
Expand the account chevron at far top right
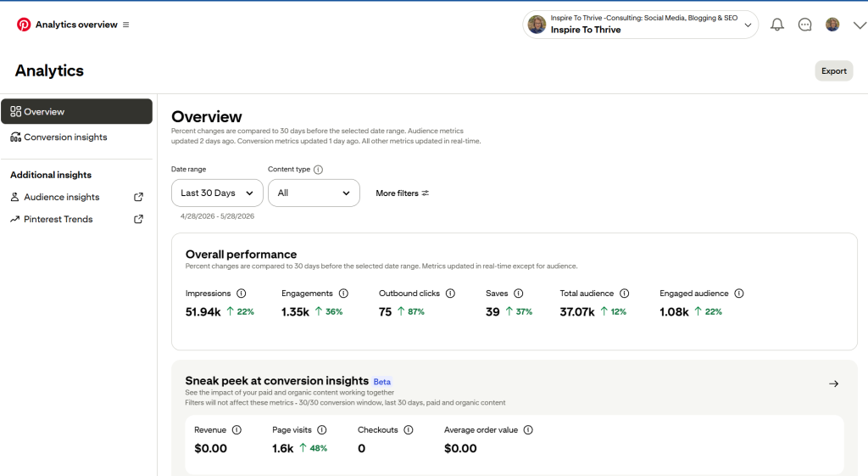point(860,25)
